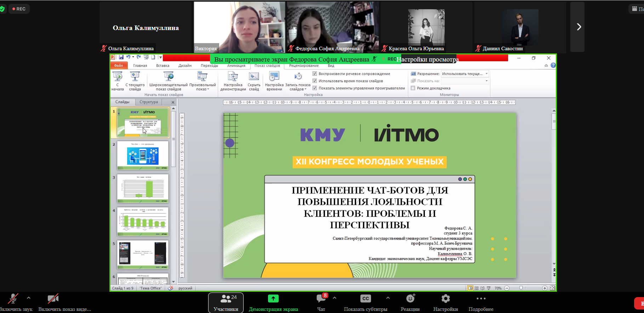
Task: Enable Presenter View checkbox
Action: click(x=413, y=88)
